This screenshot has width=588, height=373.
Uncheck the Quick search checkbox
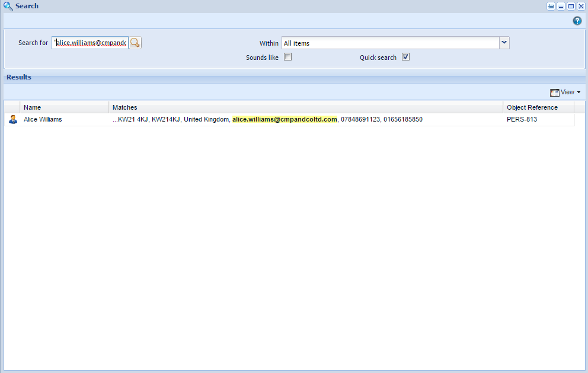click(405, 57)
